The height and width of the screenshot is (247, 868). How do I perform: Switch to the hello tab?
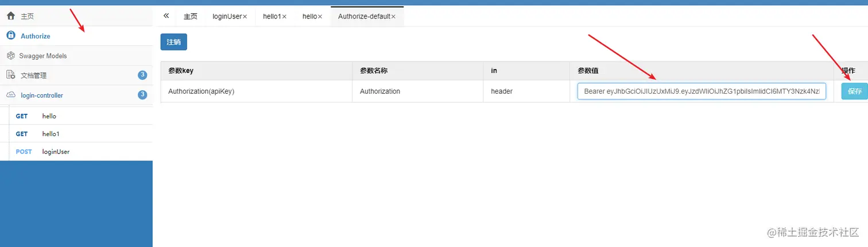pos(312,17)
